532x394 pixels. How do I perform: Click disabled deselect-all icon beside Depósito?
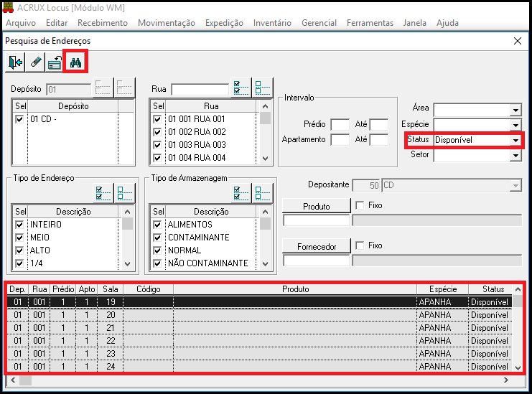(124, 88)
